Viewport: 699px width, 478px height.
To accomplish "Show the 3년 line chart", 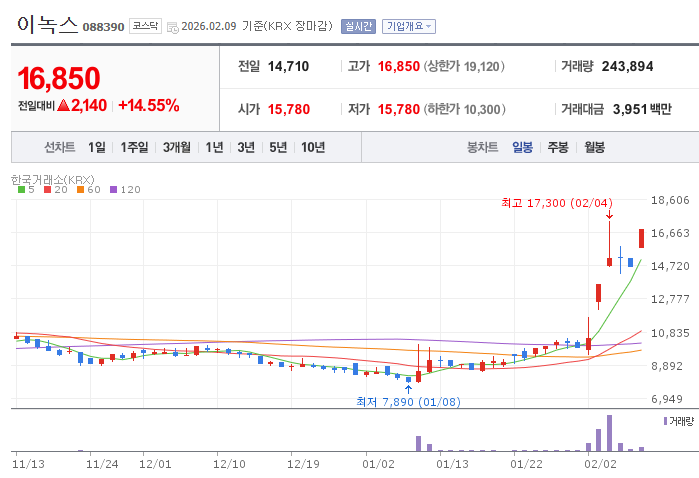I will [246, 147].
